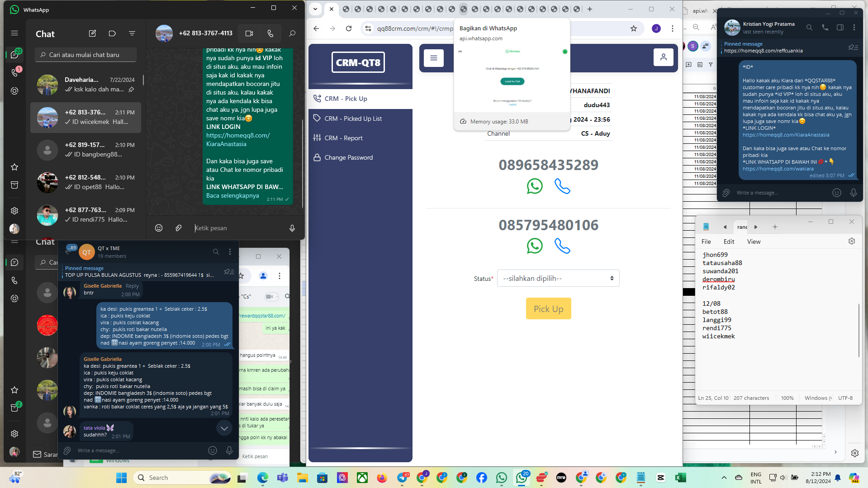Bookmark the CRM page with the star
This screenshot has height=488, width=868.
(x=634, y=28)
